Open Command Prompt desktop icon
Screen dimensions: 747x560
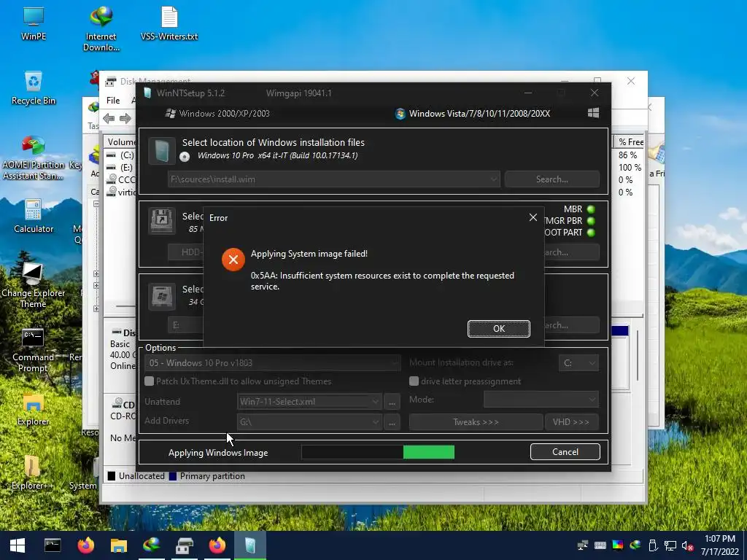[x=33, y=350]
